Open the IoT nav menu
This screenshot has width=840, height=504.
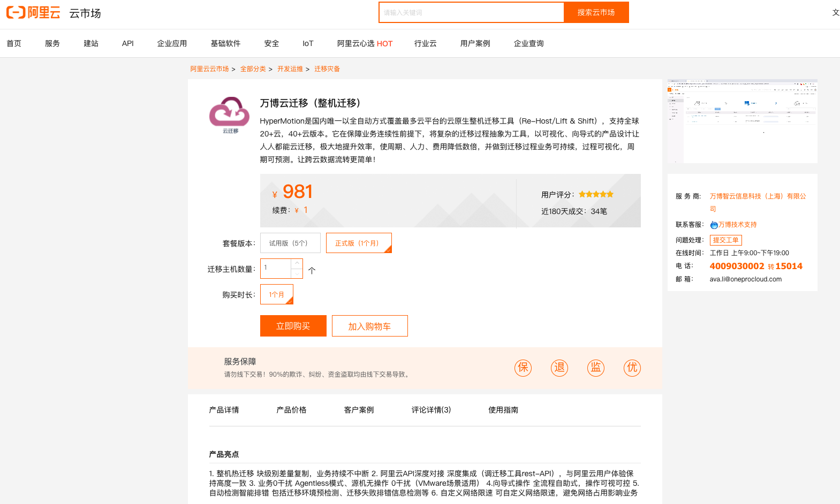308,43
